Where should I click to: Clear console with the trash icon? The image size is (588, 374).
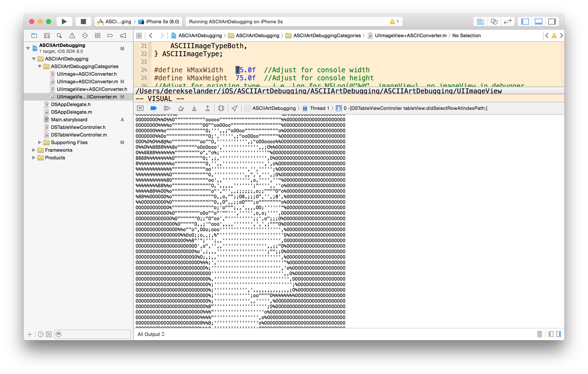point(539,334)
